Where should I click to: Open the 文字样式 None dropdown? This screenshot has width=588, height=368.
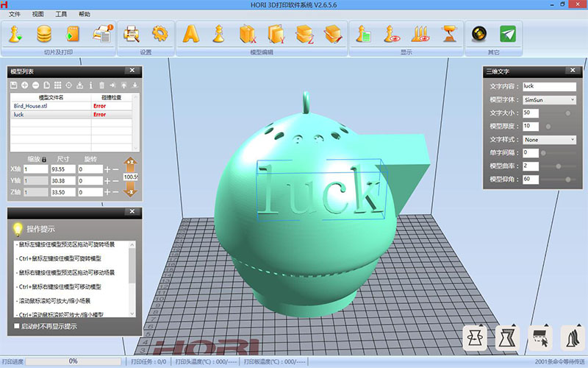549,140
